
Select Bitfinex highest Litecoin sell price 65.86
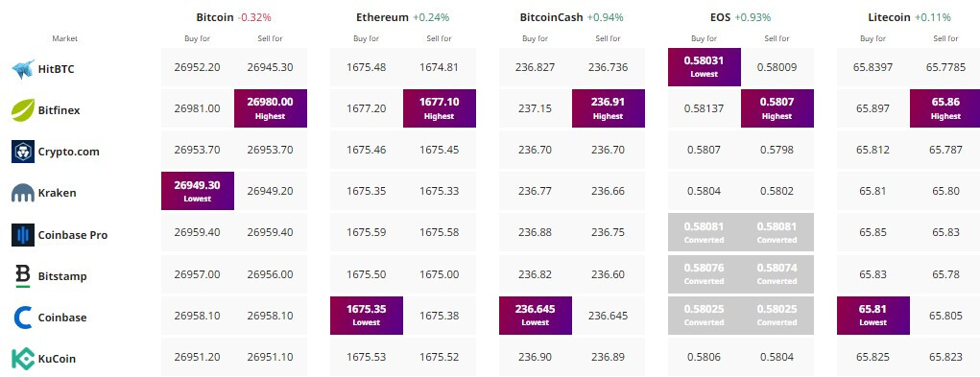coord(945,108)
